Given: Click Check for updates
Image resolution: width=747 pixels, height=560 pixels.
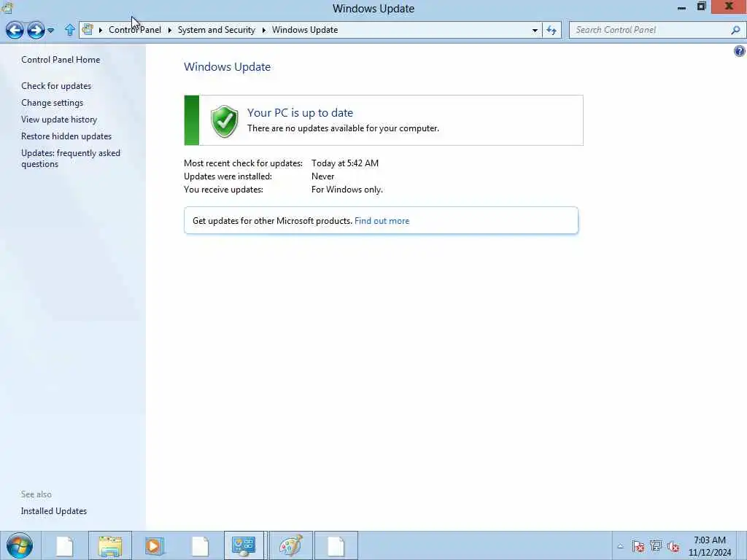Looking at the screenshot, I should (x=56, y=86).
